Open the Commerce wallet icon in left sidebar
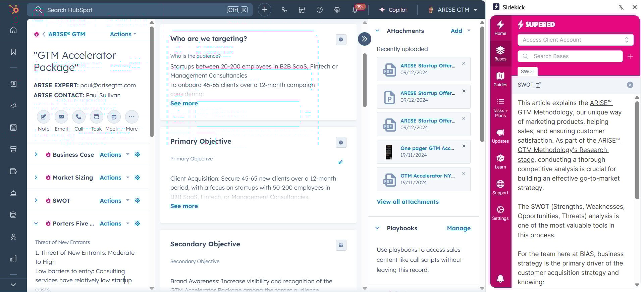 pyautogui.click(x=13, y=172)
